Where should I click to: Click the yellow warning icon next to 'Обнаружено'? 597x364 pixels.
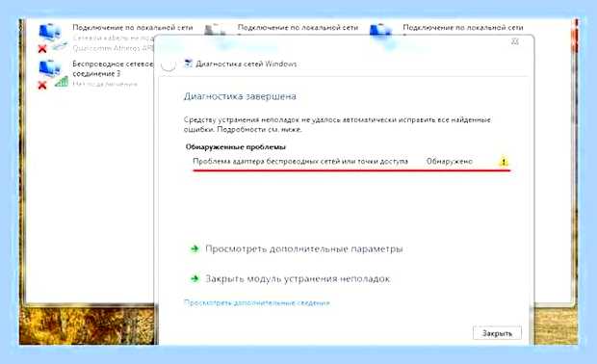(x=504, y=162)
